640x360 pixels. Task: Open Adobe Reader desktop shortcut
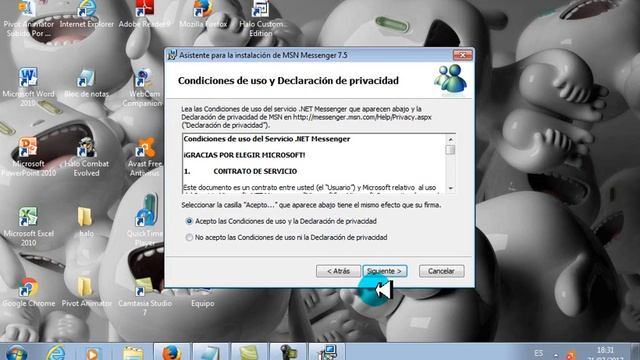[144, 15]
